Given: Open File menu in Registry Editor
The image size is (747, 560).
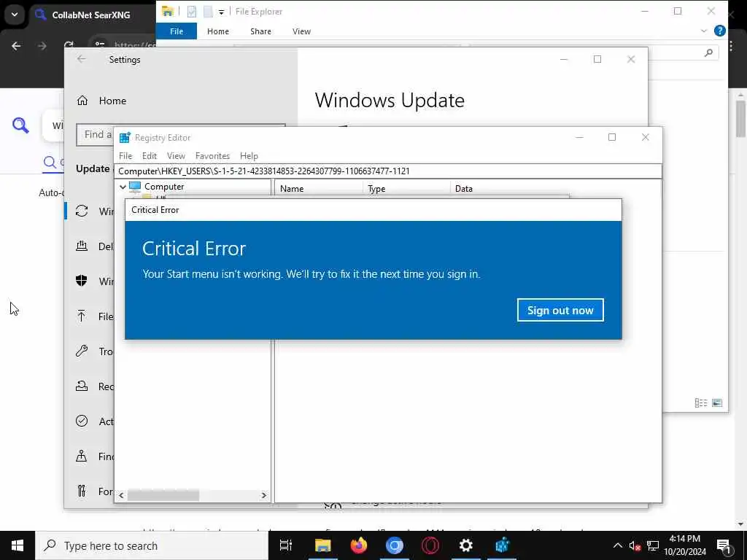Looking at the screenshot, I should tap(125, 156).
